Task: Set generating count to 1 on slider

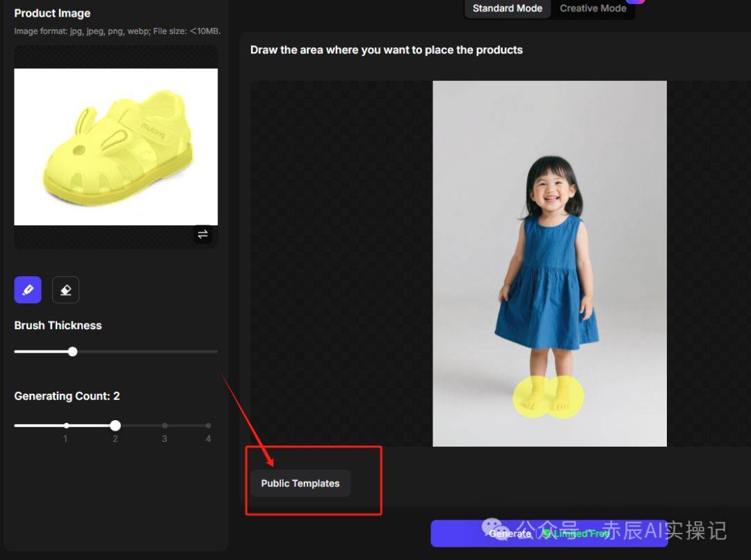Action: [66, 425]
